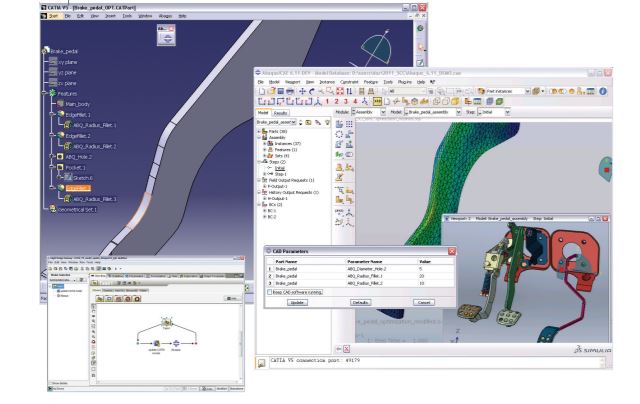Viewport: 640px width, 404px height.
Task: Open the Model menu in Abaqus/CAE
Action: click(x=274, y=82)
